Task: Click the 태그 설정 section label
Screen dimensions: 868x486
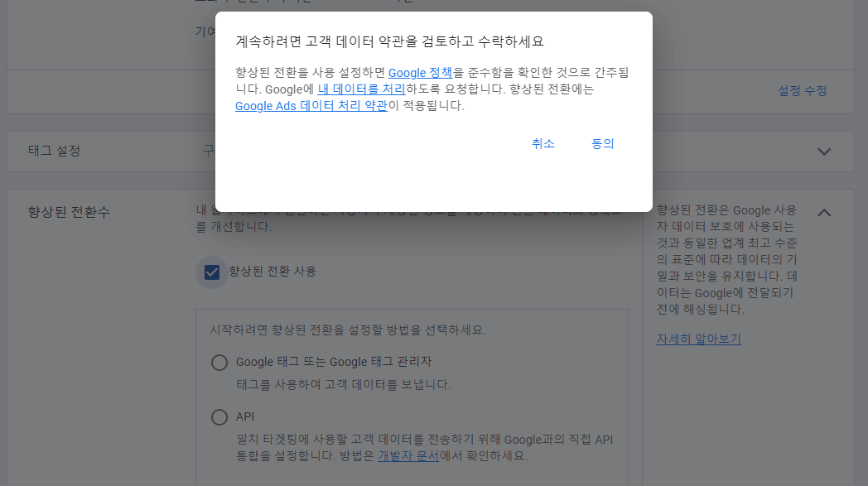Action: pyautogui.click(x=55, y=152)
